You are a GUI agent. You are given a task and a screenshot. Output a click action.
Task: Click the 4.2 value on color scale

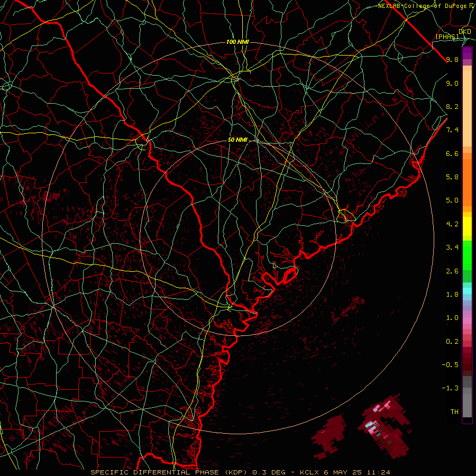[452, 224]
